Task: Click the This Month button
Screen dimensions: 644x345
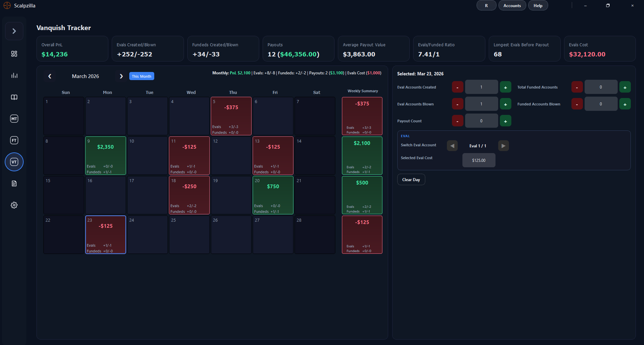Action: pyautogui.click(x=141, y=76)
